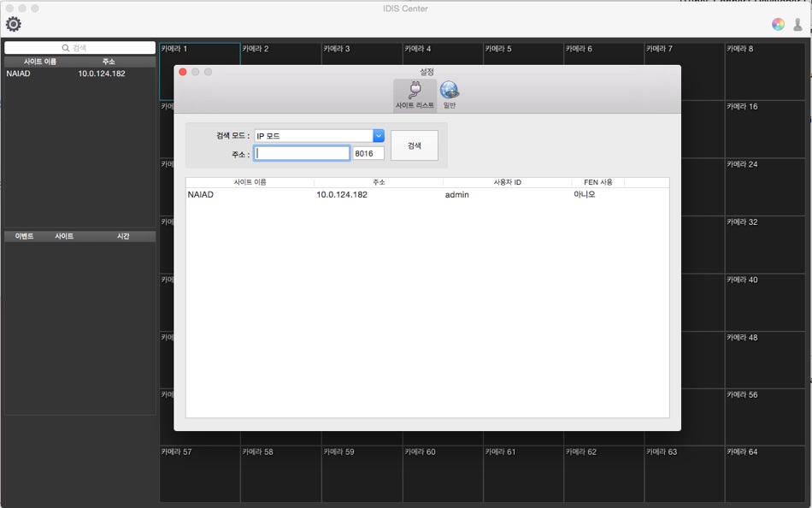Image resolution: width=812 pixels, height=508 pixels.
Task: Click the 사이트 column header in event panel
Action: click(64, 236)
